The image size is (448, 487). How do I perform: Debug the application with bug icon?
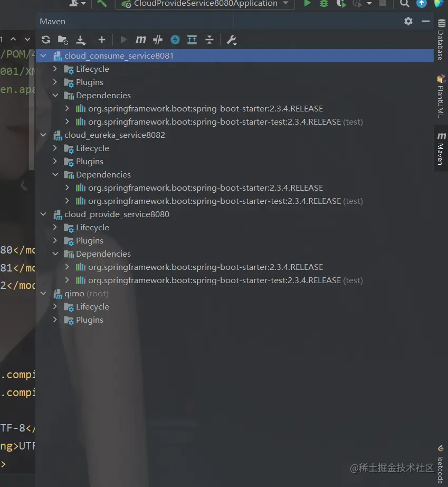pyautogui.click(x=324, y=3)
